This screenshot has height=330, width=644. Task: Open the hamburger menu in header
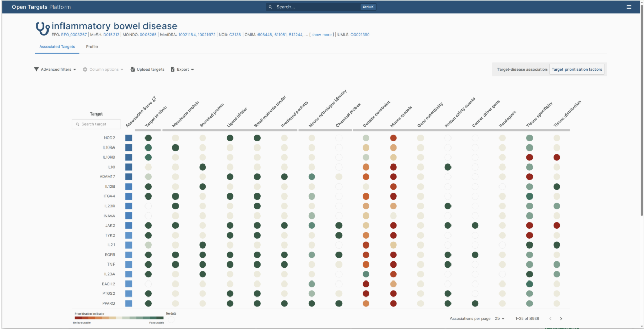tap(629, 7)
